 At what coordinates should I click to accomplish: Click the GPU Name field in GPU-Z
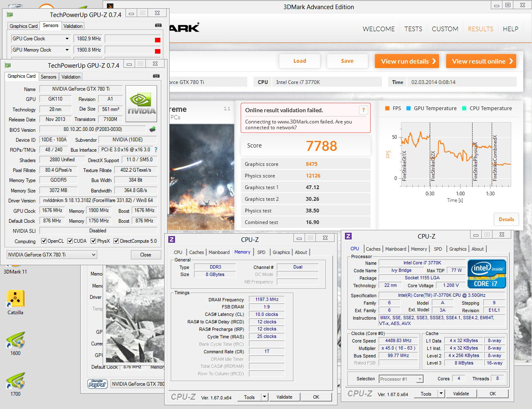click(81, 89)
